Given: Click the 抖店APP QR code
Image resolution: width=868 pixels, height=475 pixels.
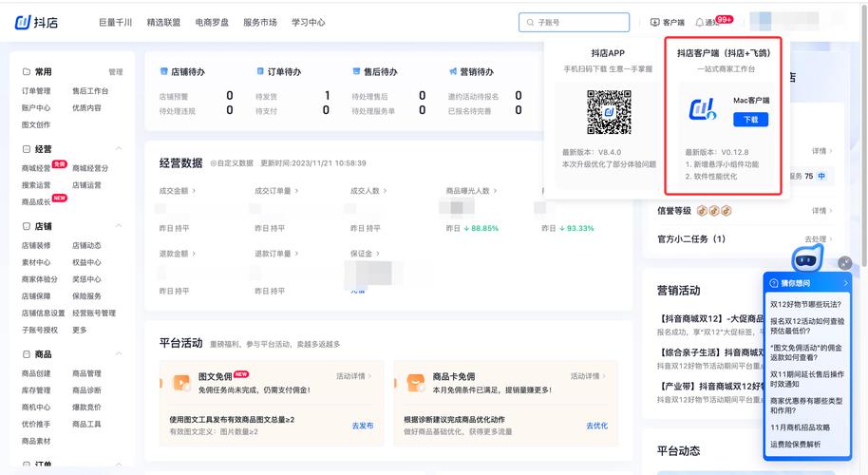Looking at the screenshot, I should coord(609,112).
